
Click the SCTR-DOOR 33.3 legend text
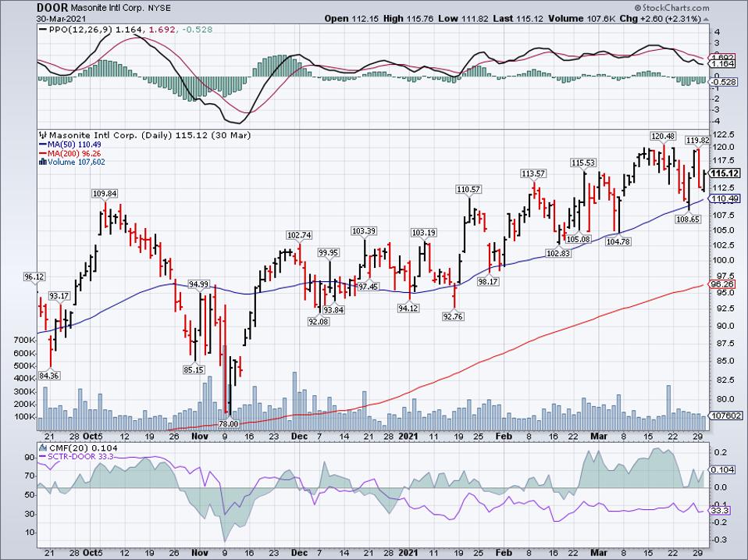[x=80, y=457]
